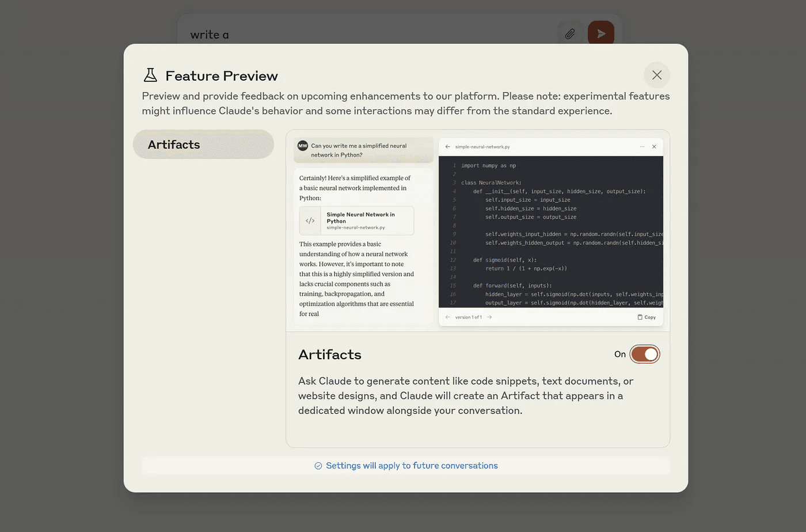Open the ellipsis menu in the code panel

tap(642, 147)
